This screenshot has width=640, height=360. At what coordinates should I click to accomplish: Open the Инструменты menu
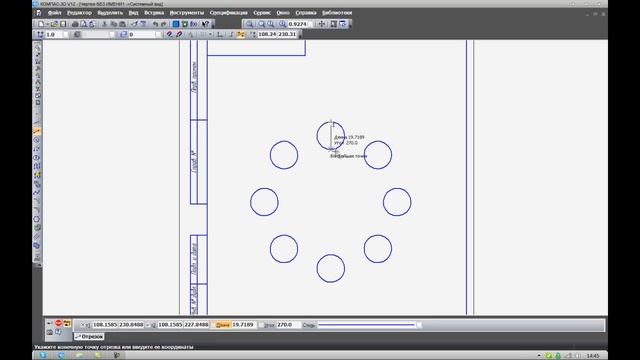click(x=187, y=13)
